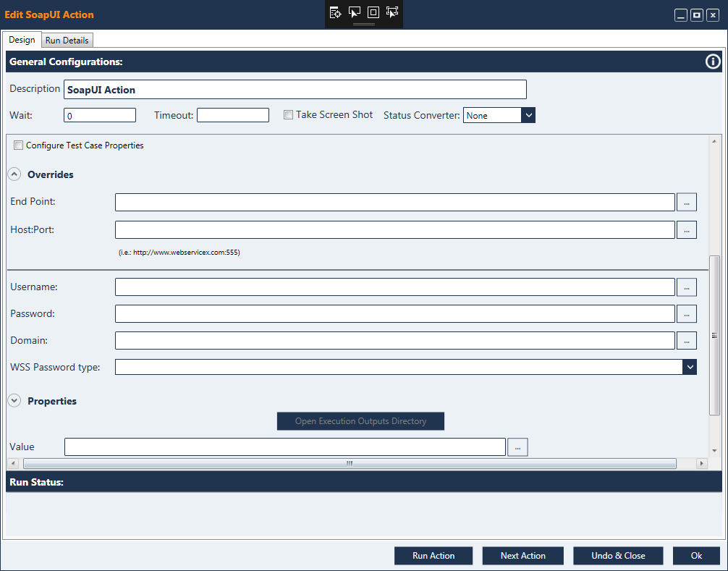Switch to the Design tab
Screen dimensions: 728x571
(x=22, y=40)
